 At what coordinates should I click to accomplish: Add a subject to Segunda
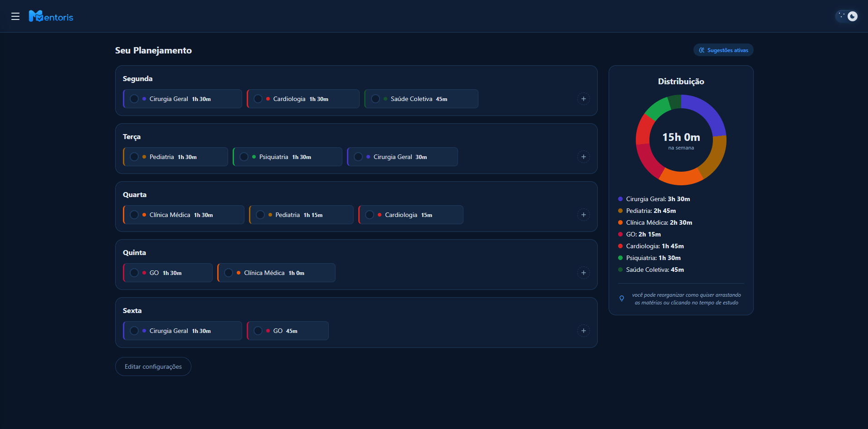pos(583,99)
